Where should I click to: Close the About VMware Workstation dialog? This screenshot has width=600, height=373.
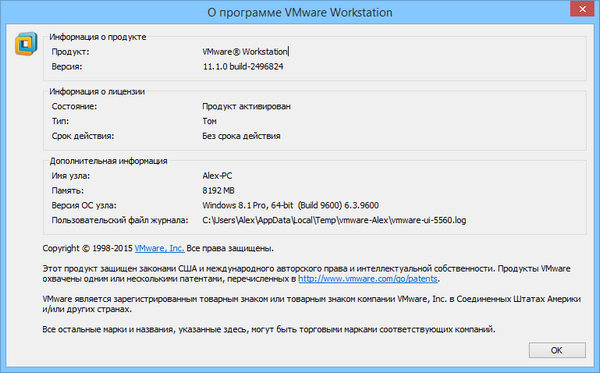coord(582,8)
